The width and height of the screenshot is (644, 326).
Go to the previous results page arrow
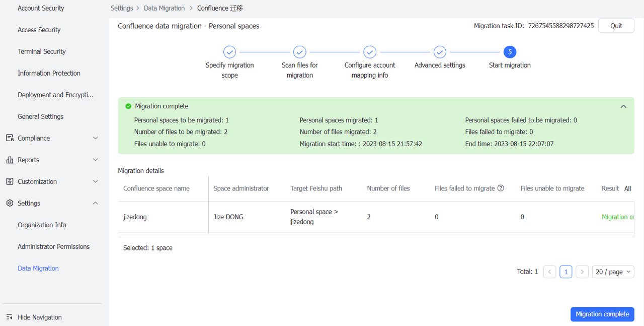coord(550,272)
